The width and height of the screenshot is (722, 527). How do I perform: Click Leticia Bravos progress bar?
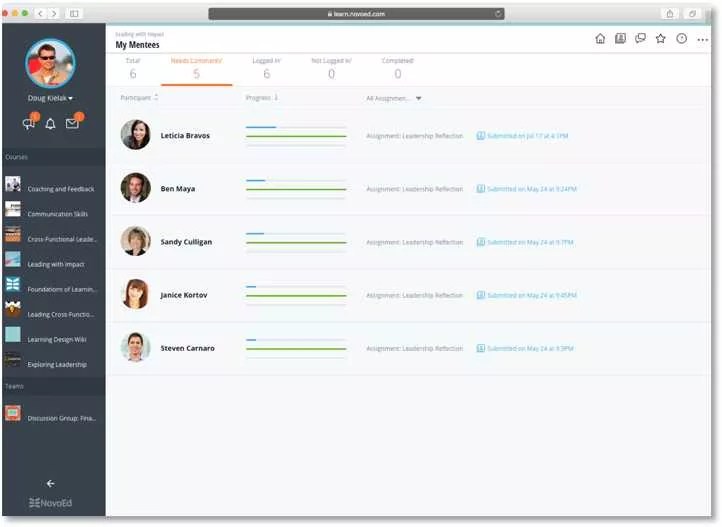[x=296, y=136]
